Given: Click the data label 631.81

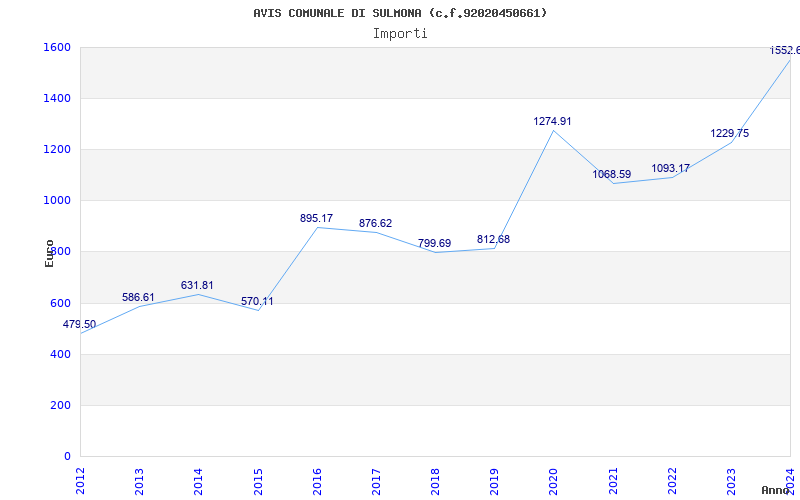Looking at the screenshot, I should [197, 285].
